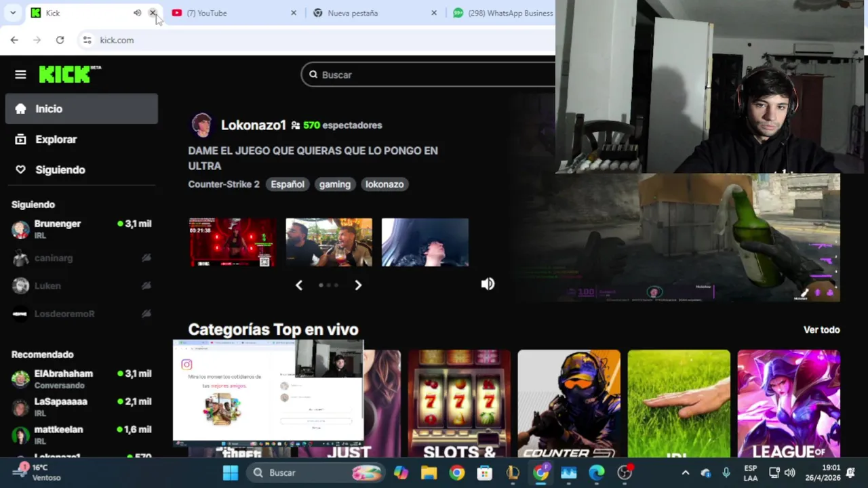Open League of Legends taskbar icon
Image resolution: width=868 pixels, height=488 pixels.
[513, 472]
